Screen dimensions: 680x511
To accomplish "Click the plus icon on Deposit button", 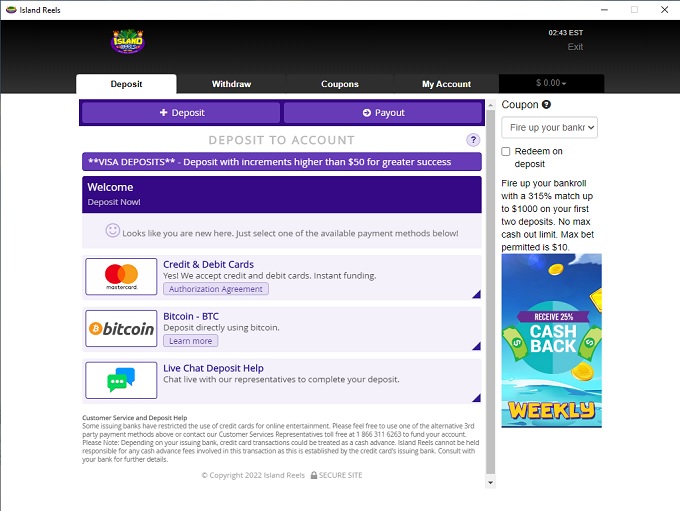I will [163, 112].
